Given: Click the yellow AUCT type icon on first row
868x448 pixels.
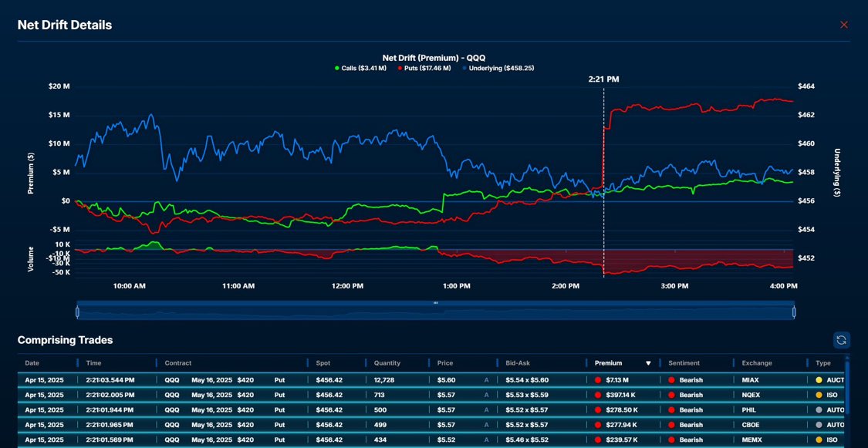Looking at the screenshot, I should coord(818,379).
